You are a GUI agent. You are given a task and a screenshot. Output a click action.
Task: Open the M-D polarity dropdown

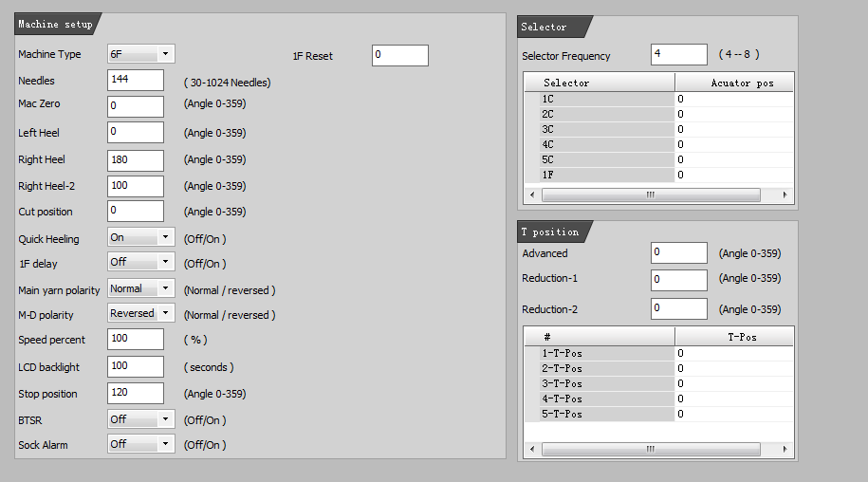pyautogui.click(x=141, y=313)
